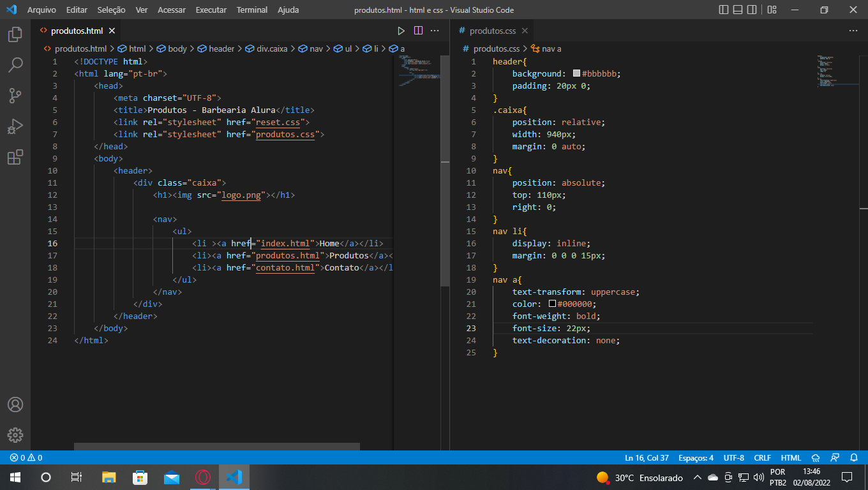This screenshot has width=868, height=490.
Task: Toggle primary side bar layout icon
Action: tap(724, 10)
